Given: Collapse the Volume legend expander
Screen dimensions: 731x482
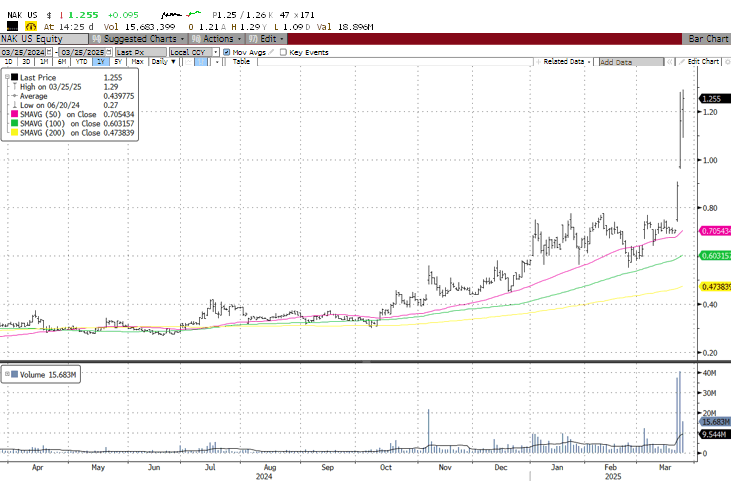Looking at the screenshot, I should pos(7,374).
